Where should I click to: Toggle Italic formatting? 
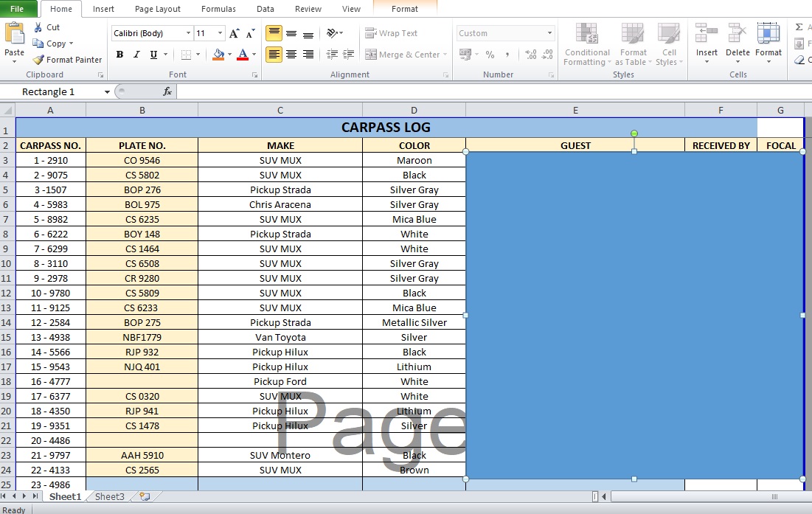136,55
